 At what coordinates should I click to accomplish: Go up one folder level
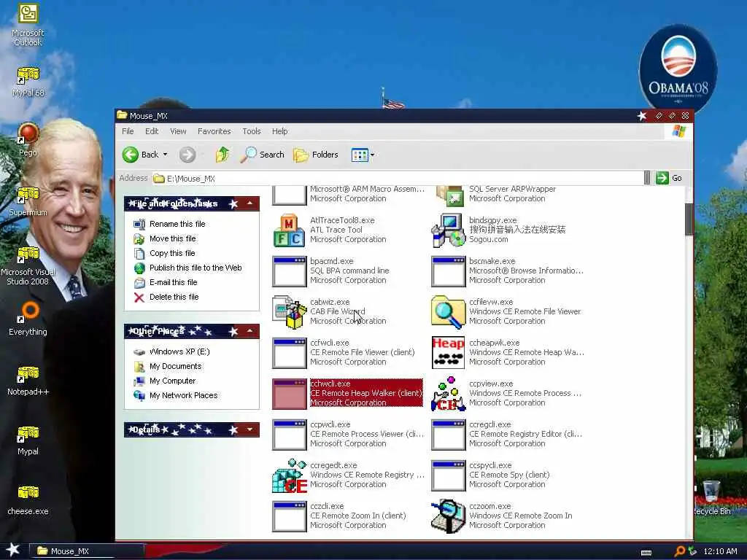pos(222,155)
